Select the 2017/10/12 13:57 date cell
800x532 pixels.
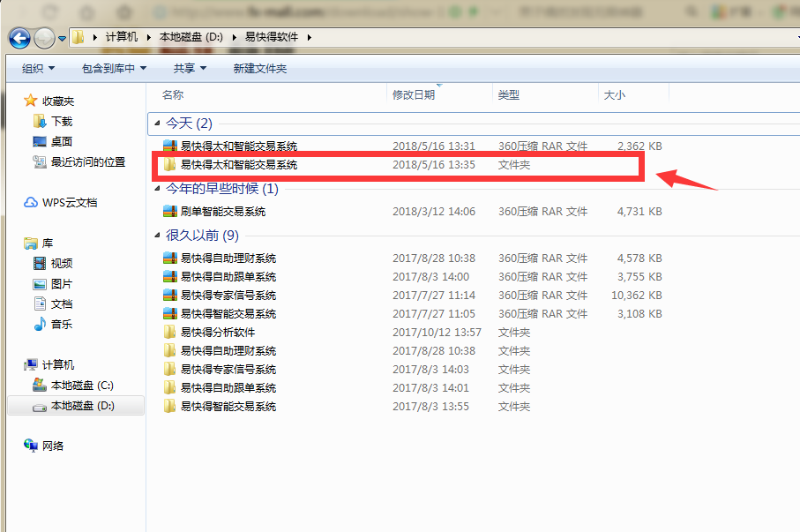tap(437, 333)
